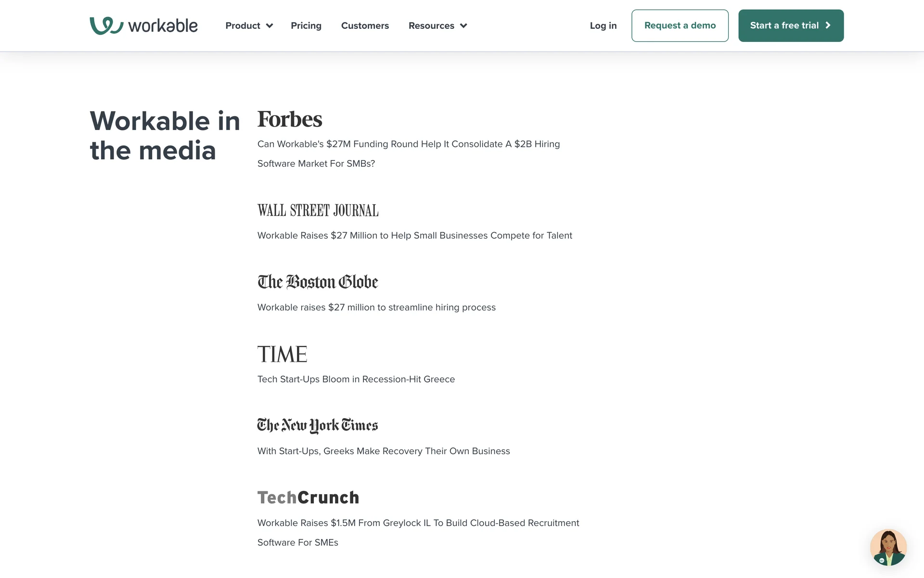Read the streamline hiring process article
The height and width of the screenshot is (578, 924).
[376, 307]
